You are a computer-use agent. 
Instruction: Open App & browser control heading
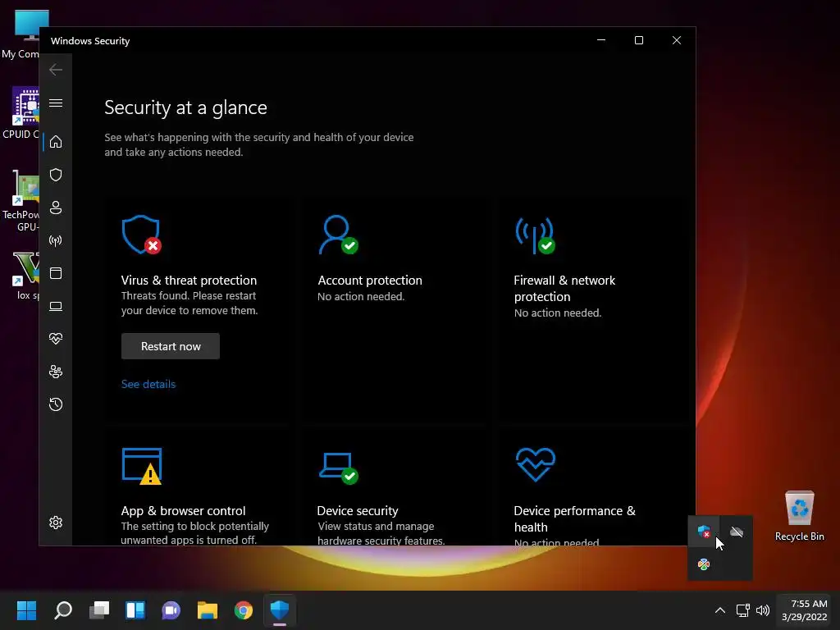tap(183, 510)
